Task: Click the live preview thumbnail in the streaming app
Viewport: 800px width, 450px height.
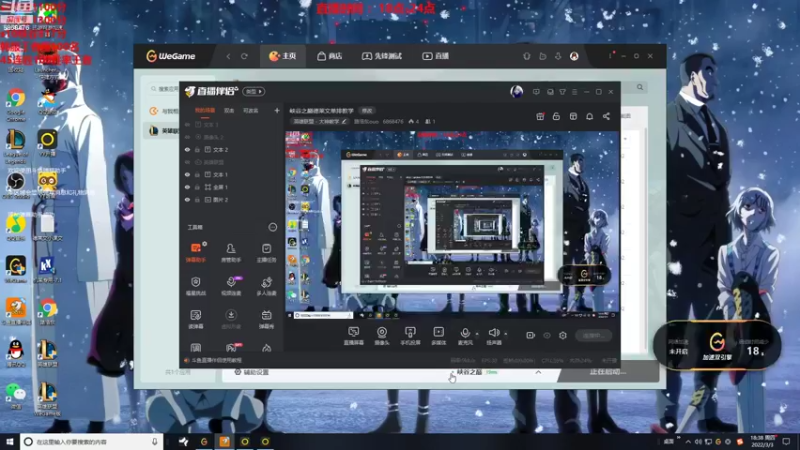Action: [x=453, y=224]
